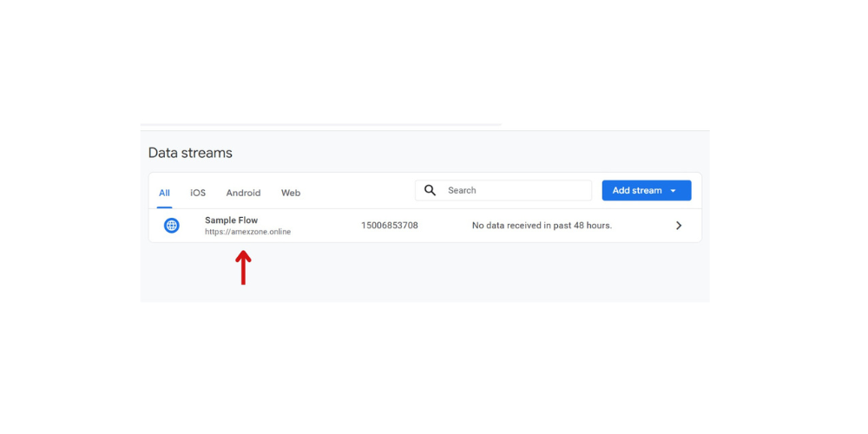
Task: Select the Sample Flow stream name
Action: (x=232, y=220)
